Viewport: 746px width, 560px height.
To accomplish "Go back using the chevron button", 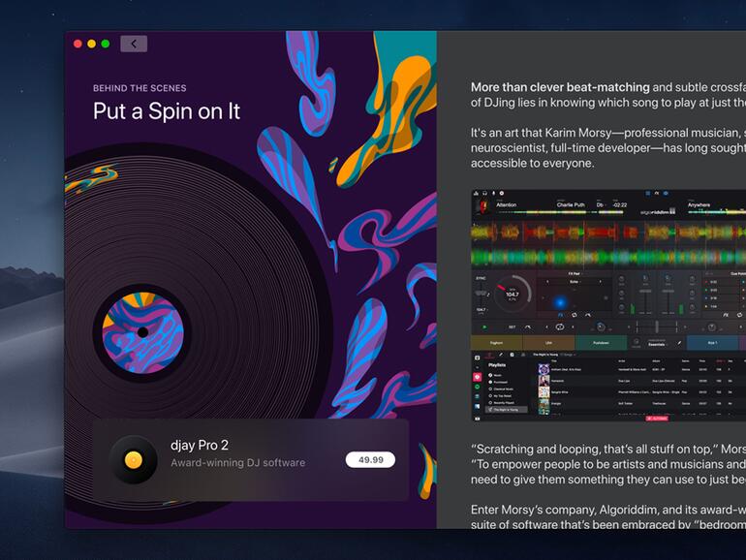I will [134, 44].
